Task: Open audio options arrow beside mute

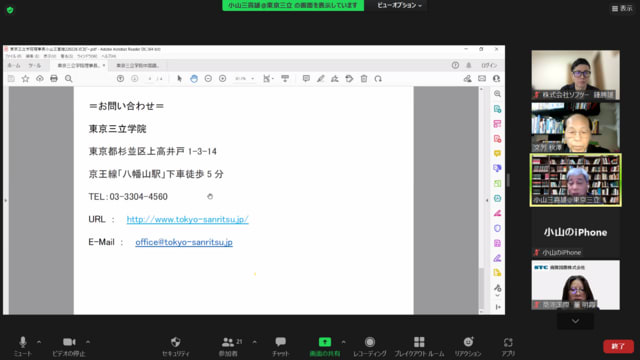Action: coord(39,342)
